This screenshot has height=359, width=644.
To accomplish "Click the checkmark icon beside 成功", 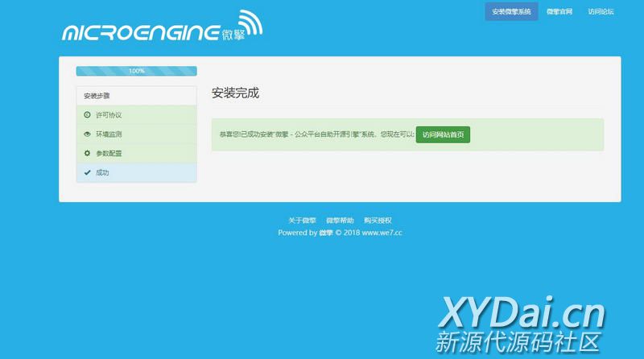I will pos(87,172).
